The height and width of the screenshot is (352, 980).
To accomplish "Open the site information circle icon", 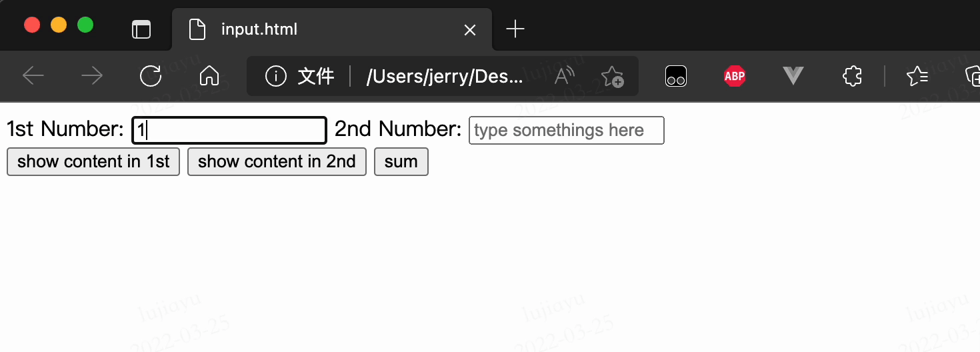I will pos(276,76).
